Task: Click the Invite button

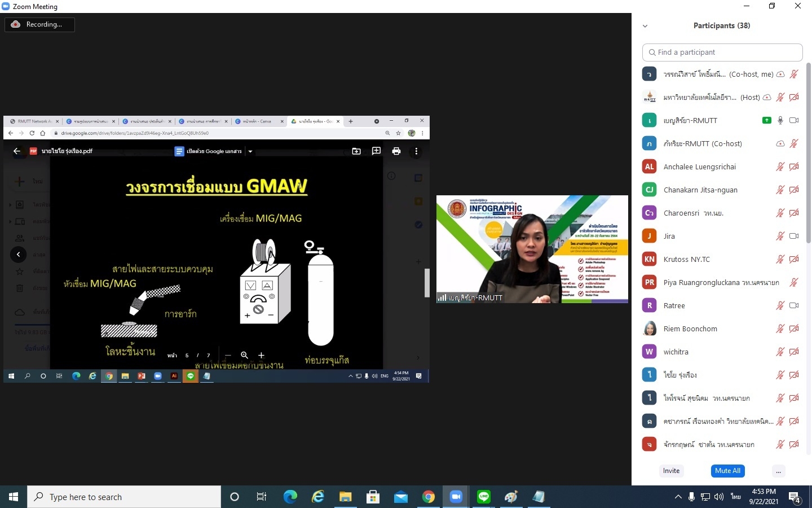Action: pos(671,471)
